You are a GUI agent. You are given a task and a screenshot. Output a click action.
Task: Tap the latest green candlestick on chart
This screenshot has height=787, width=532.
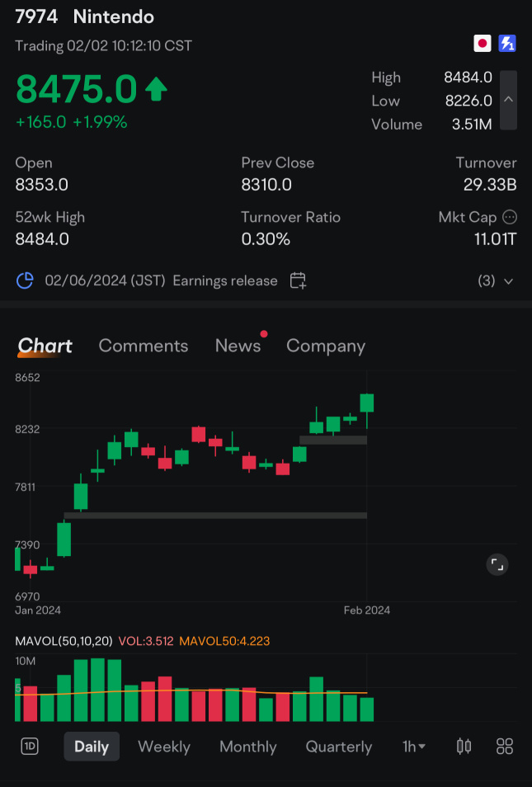pyautogui.click(x=367, y=403)
